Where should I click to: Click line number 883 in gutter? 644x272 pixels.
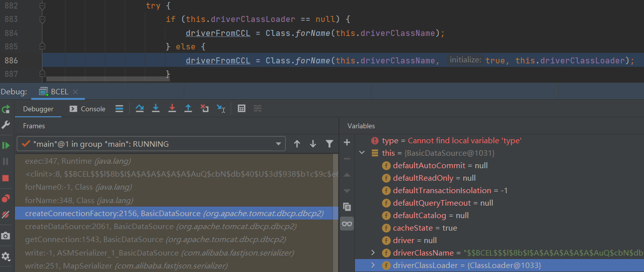(x=11, y=19)
